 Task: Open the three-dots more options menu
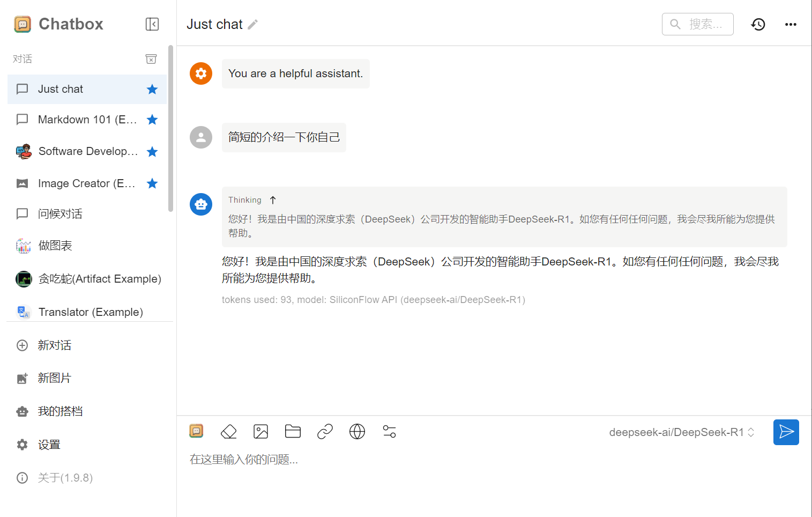[x=791, y=24]
